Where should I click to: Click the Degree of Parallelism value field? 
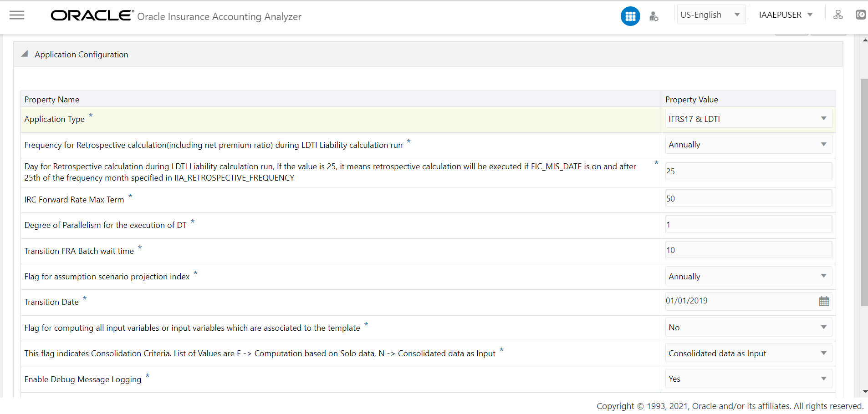point(748,224)
